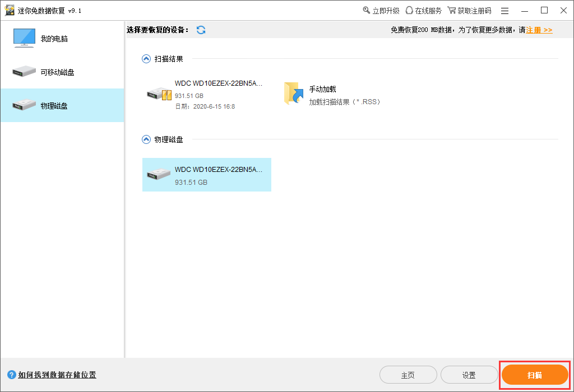Click 加载扫描结果 (*.RSS) text

345,102
